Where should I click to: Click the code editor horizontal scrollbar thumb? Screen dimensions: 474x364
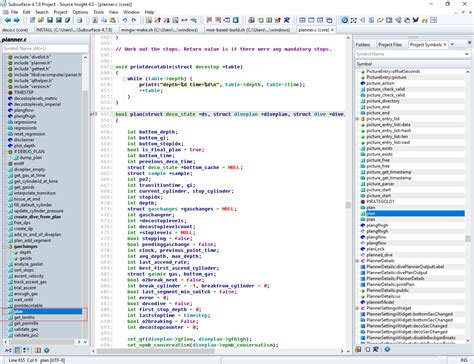point(156,351)
